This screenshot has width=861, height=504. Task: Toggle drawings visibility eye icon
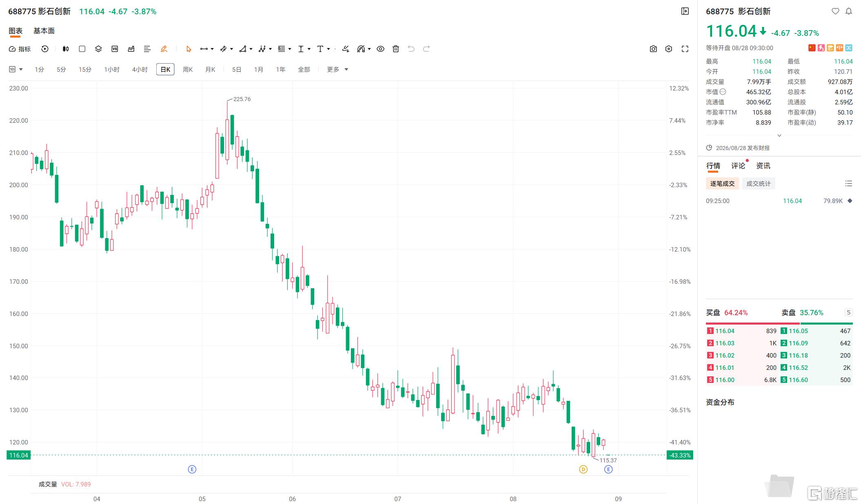click(x=380, y=49)
